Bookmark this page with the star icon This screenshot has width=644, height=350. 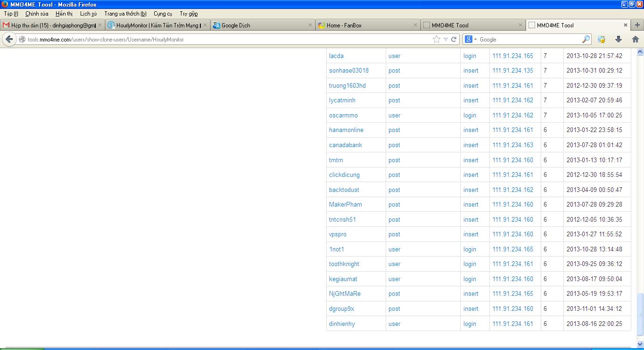pyautogui.click(x=437, y=40)
